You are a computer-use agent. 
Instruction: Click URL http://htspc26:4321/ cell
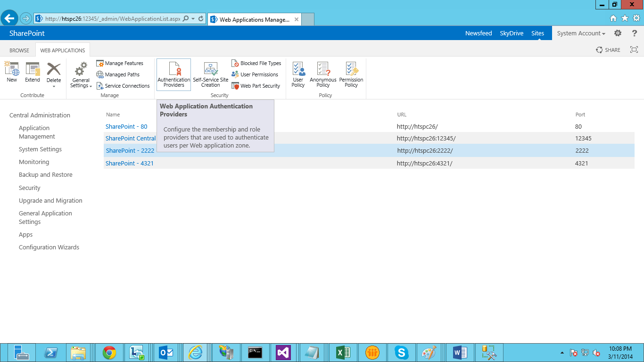(x=424, y=163)
